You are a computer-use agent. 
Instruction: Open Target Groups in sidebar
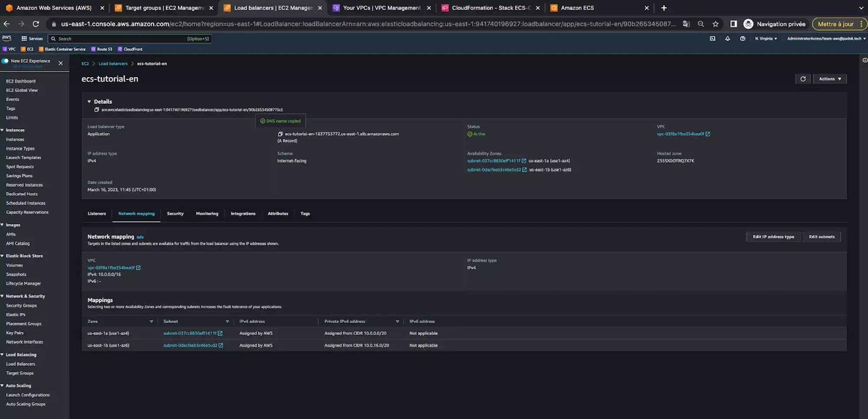point(20,373)
